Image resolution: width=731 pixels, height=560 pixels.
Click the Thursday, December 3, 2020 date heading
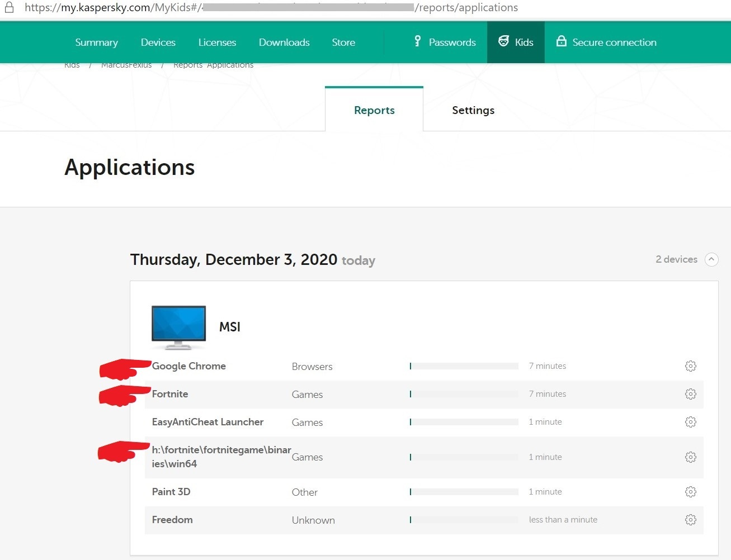tap(234, 260)
